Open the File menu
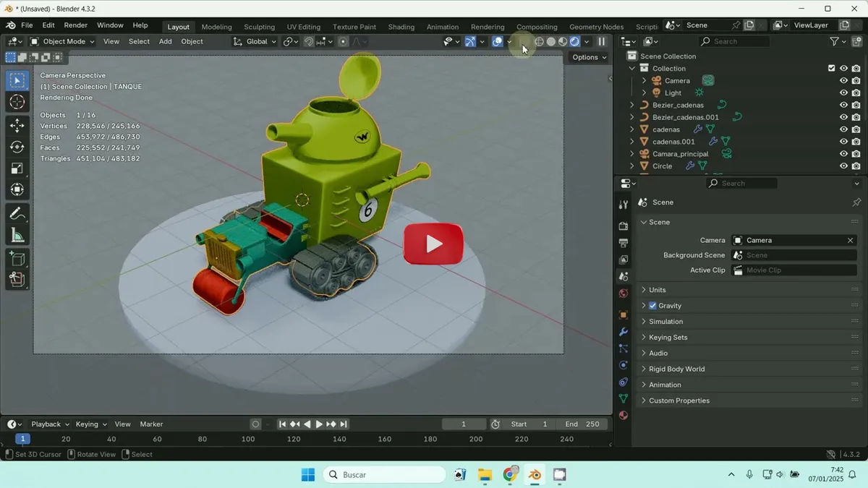The width and height of the screenshot is (868, 488). (27, 25)
